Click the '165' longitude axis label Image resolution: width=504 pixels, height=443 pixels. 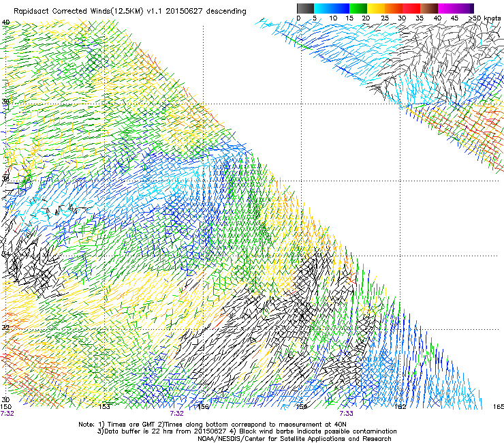coord(499,407)
